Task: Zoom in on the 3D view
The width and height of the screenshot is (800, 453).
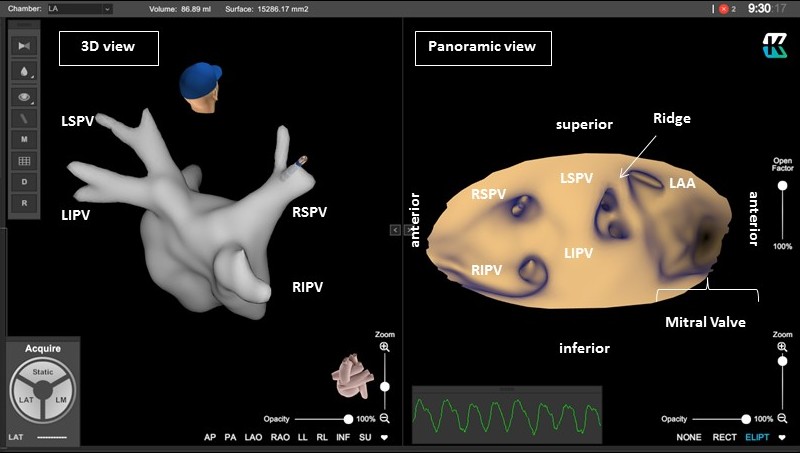Action: [385, 346]
